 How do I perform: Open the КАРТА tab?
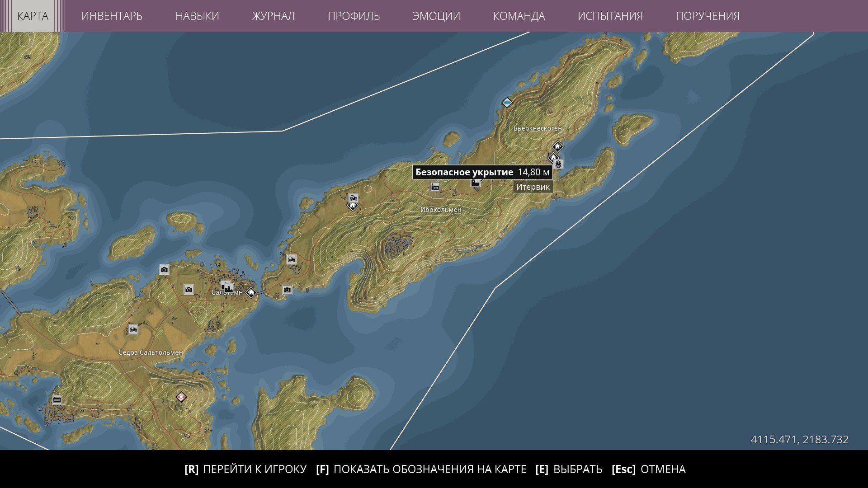pos(33,16)
